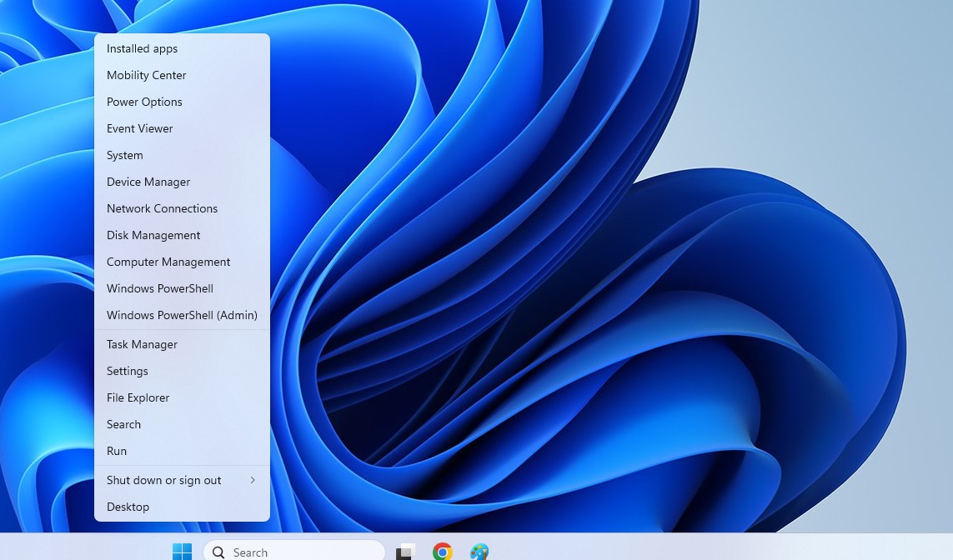Screen dimensions: 953x560
Task: Open Installed apps from the menu
Action: pyautogui.click(x=182, y=48)
